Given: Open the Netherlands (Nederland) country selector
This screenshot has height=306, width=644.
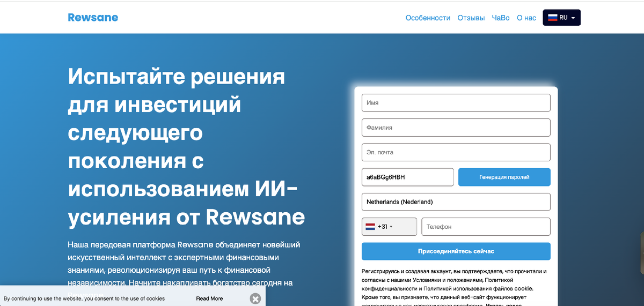Looking at the screenshot, I should pyautogui.click(x=456, y=202).
